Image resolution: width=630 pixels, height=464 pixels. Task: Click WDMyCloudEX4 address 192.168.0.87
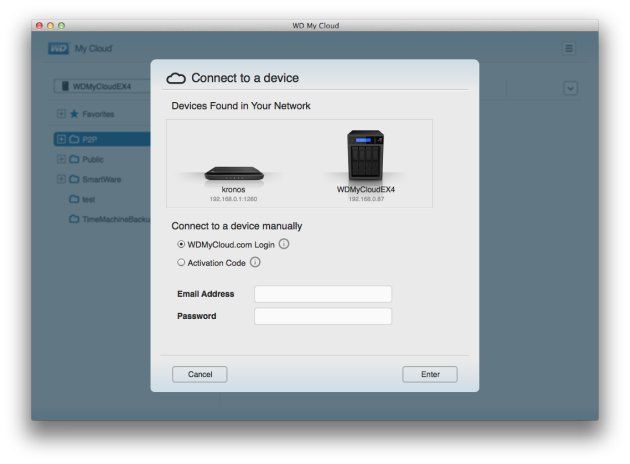tap(366, 199)
